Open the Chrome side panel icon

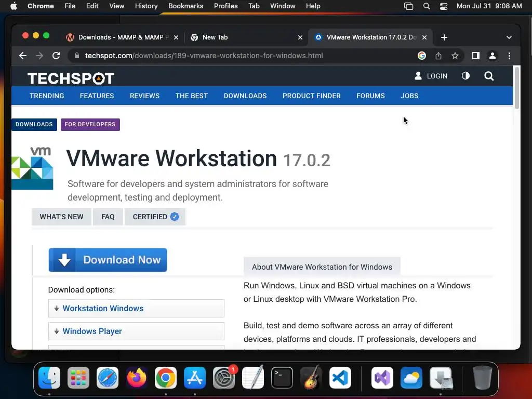point(476,56)
